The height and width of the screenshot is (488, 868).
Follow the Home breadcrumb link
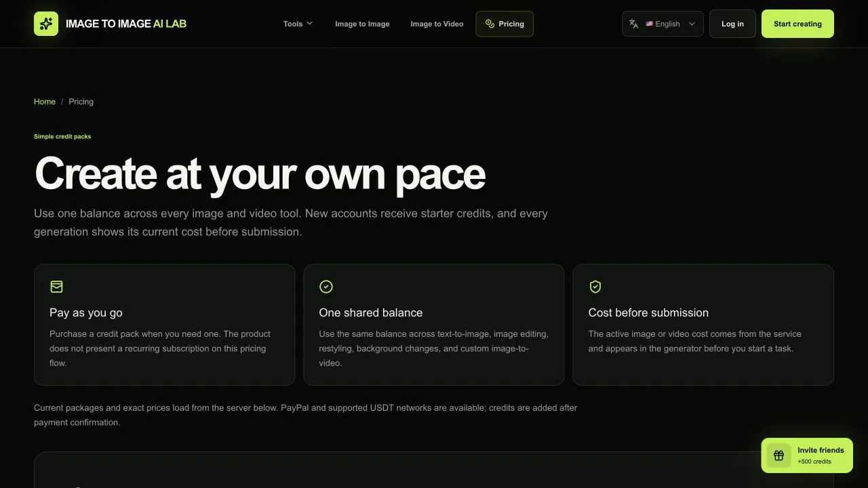[45, 102]
